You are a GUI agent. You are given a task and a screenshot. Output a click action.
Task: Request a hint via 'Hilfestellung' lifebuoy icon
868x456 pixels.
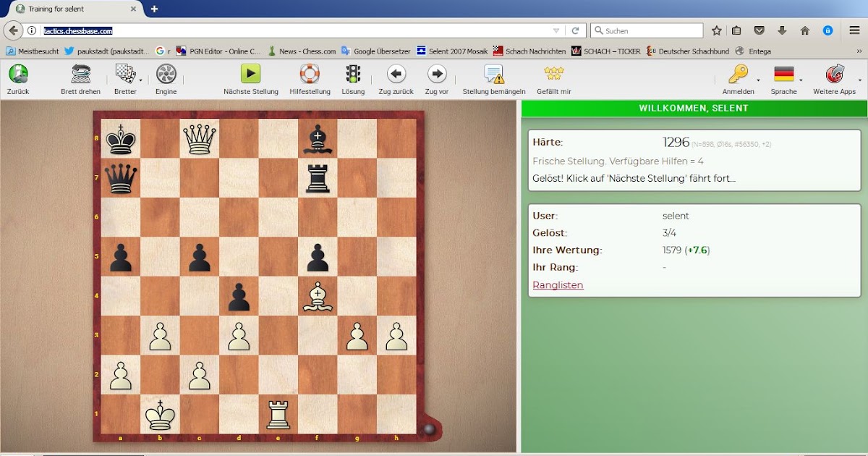tap(310, 75)
